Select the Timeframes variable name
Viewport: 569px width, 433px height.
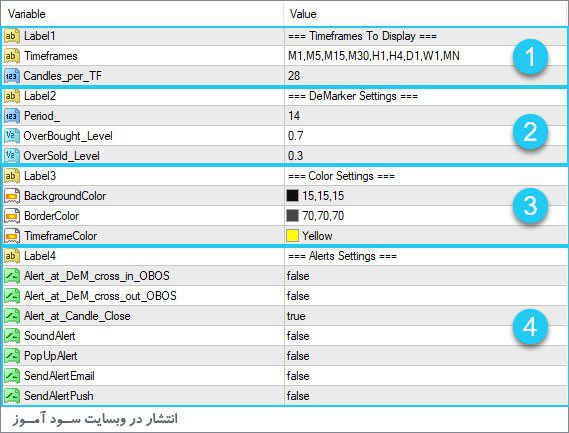(x=51, y=56)
